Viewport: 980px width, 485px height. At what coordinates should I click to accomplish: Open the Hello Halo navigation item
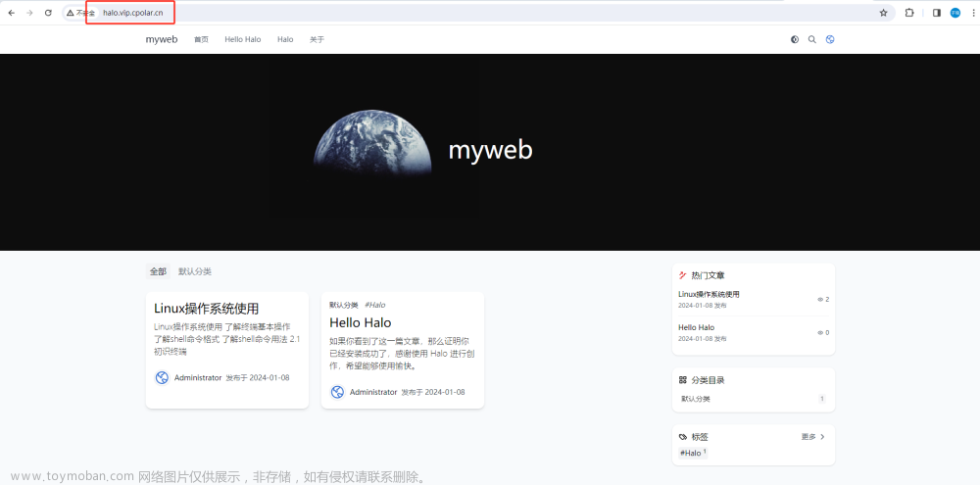coord(242,39)
